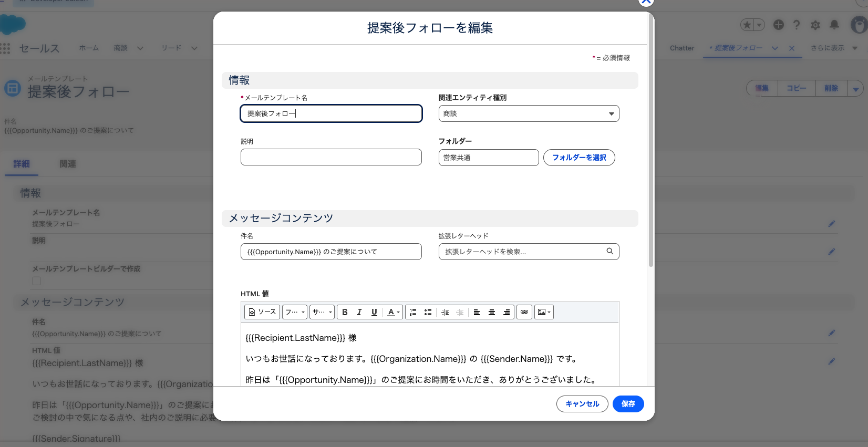Viewport: 868px width, 447px height.
Task: Insert a numbered list
Action: tap(413, 312)
